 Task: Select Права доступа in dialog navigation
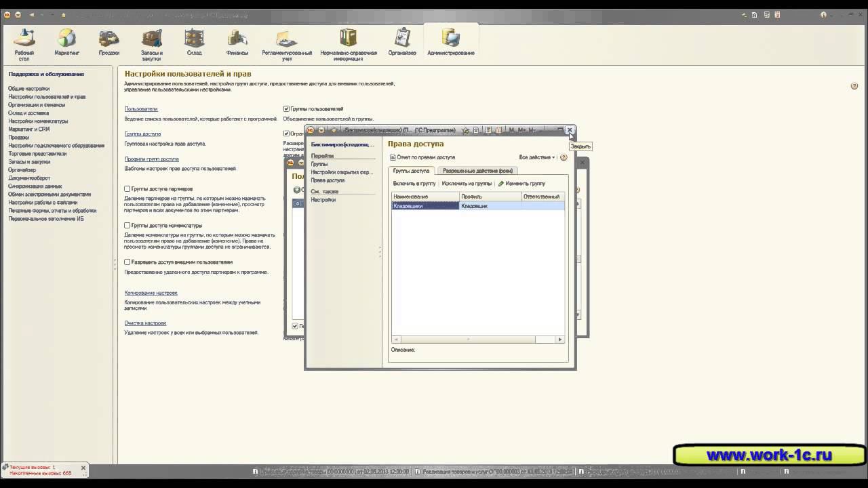328,180
